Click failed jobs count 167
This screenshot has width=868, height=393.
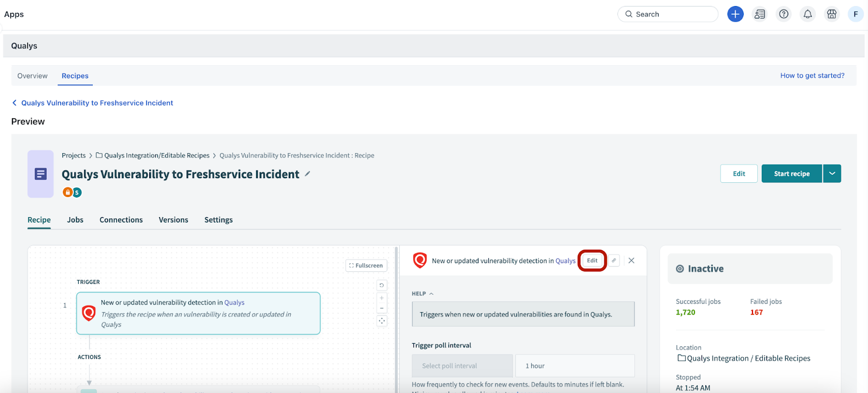[757, 313]
